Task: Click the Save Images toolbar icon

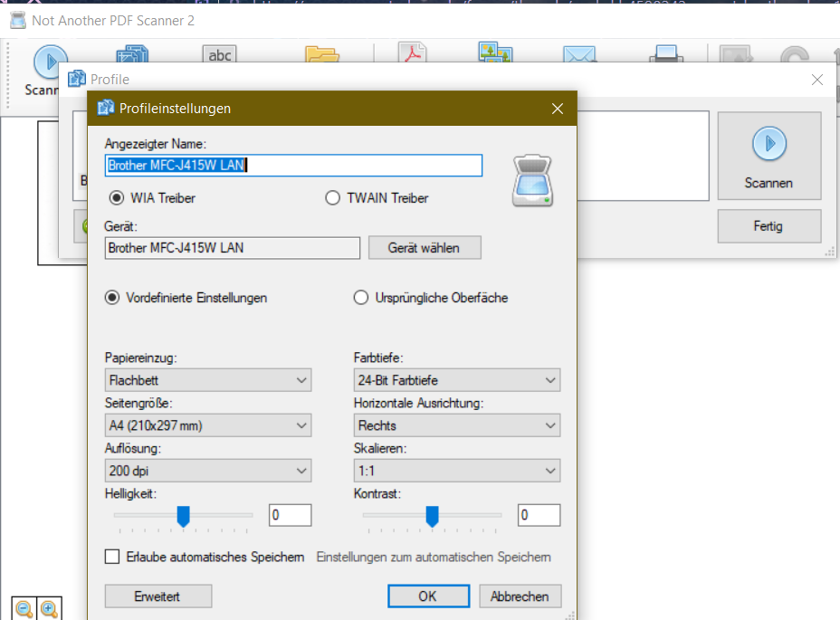Action: coord(495,52)
